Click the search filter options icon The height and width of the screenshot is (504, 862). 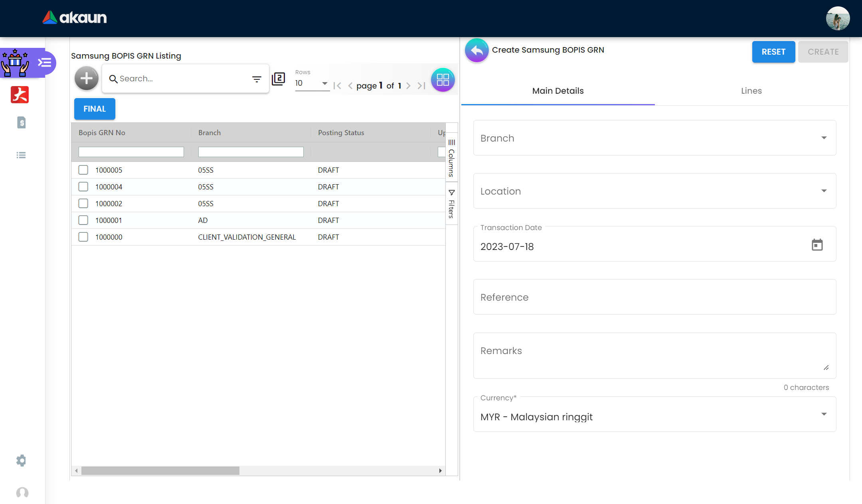coord(257,79)
